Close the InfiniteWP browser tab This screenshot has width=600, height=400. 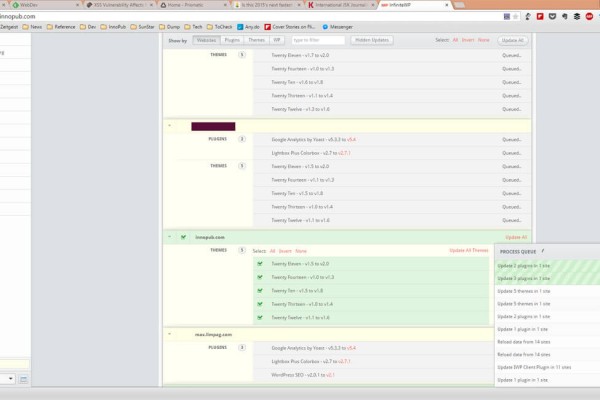(447, 5)
